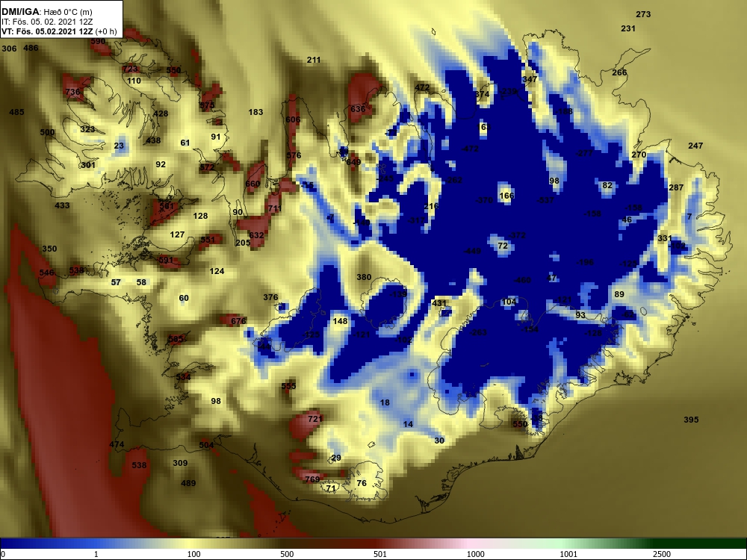Image resolution: width=747 pixels, height=560 pixels.
Task: Click the map value '711'
Action: pyautogui.click(x=274, y=208)
